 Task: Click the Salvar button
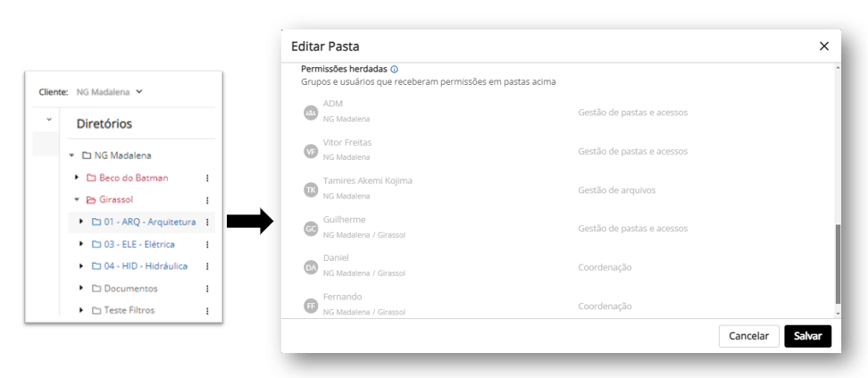point(807,336)
